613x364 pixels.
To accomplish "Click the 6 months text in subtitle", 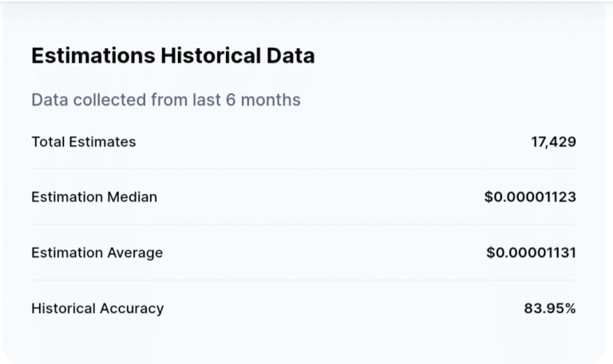I will [x=263, y=100].
